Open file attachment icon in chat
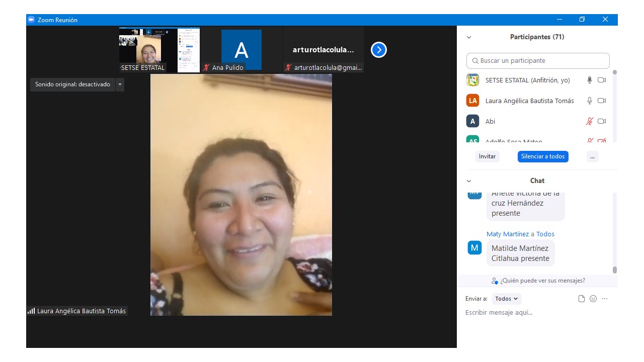Screen dimensions: 644x362 (582, 299)
